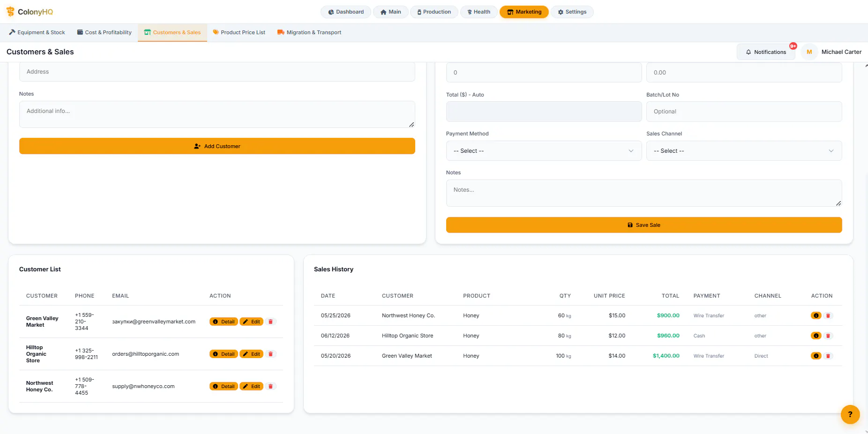
Task: Delete the 05/20/2026 sale record
Action: pos(828,356)
